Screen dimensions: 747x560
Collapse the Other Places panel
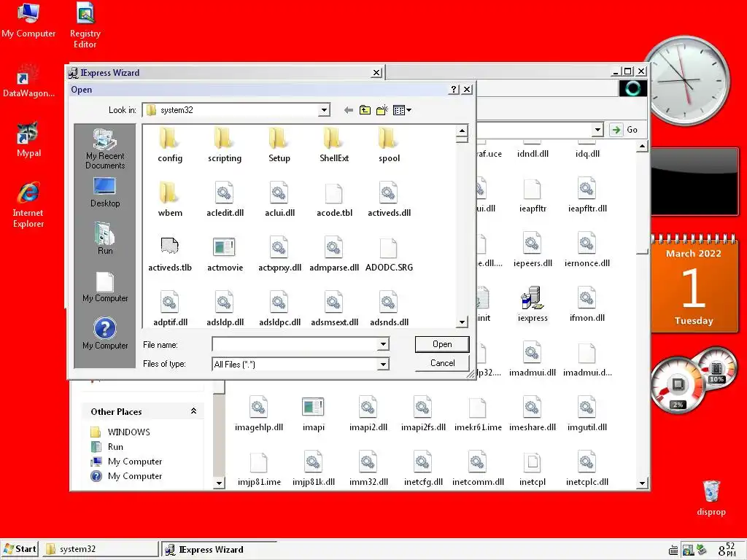(x=193, y=411)
